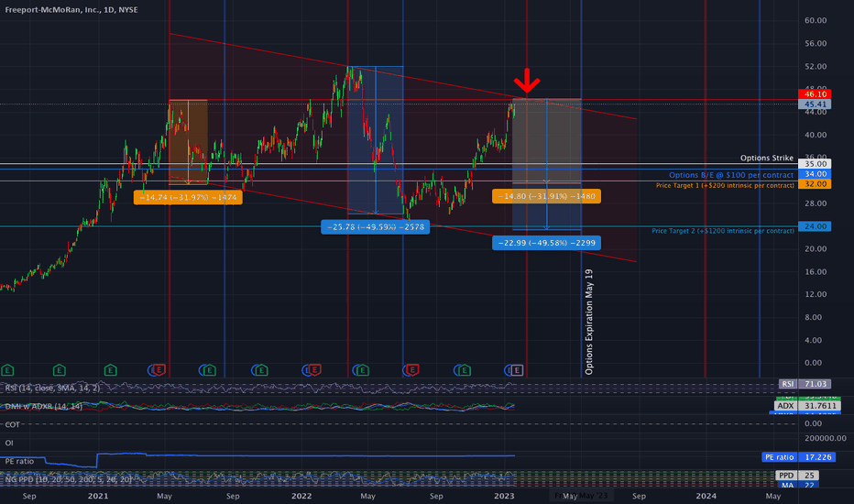The height and width of the screenshot is (504, 854).
Task: Select the vertical Options Expiration May 19 label
Action: point(589,322)
